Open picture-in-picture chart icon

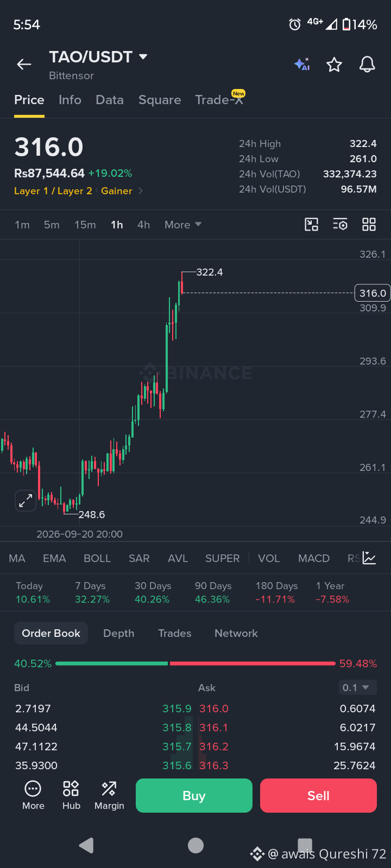311,225
